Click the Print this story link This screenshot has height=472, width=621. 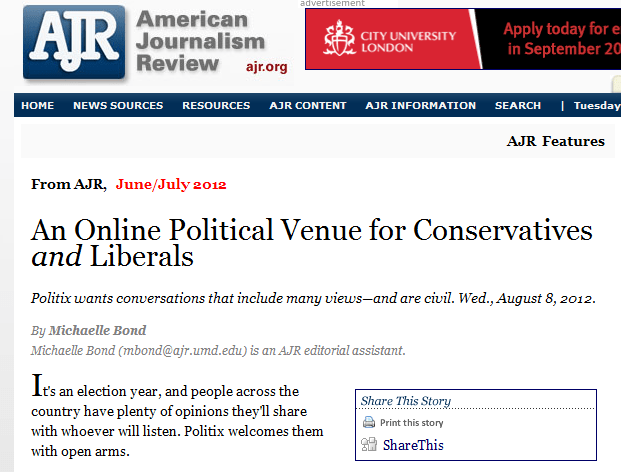[412, 423]
